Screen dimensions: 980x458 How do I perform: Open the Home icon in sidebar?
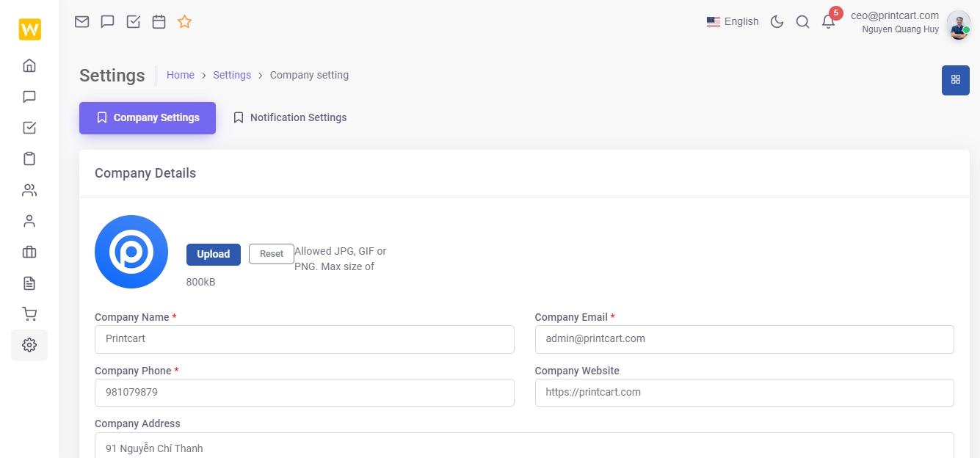29,65
